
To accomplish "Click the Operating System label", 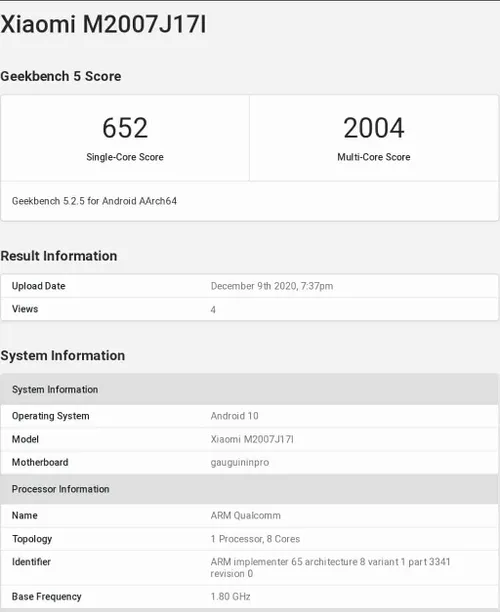I will [50, 416].
